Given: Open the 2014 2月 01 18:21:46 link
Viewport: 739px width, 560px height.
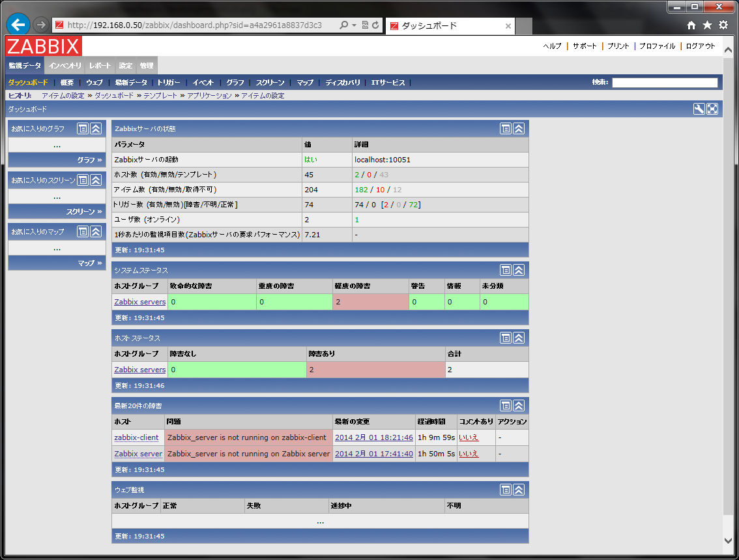Looking at the screenshot, I should pyautogui.click(x=374, y=437).
